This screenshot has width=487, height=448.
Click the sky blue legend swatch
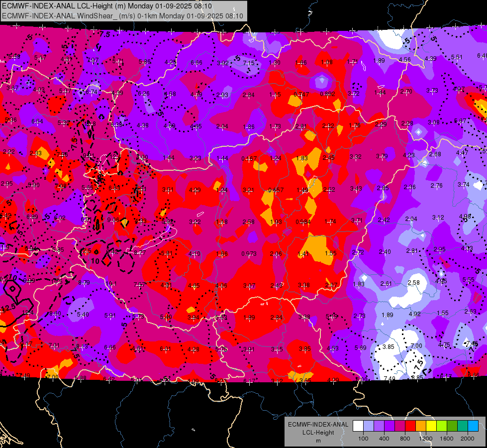tap(473, 426)
